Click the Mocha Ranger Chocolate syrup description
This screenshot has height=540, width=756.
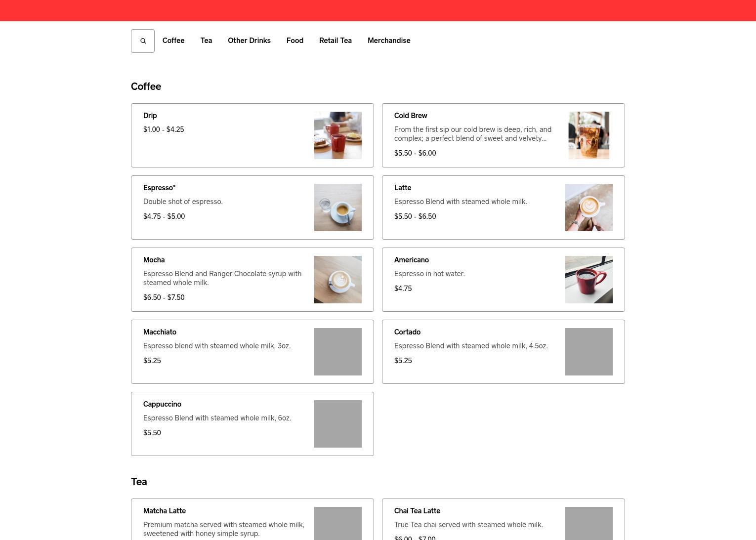coord(222,278)
